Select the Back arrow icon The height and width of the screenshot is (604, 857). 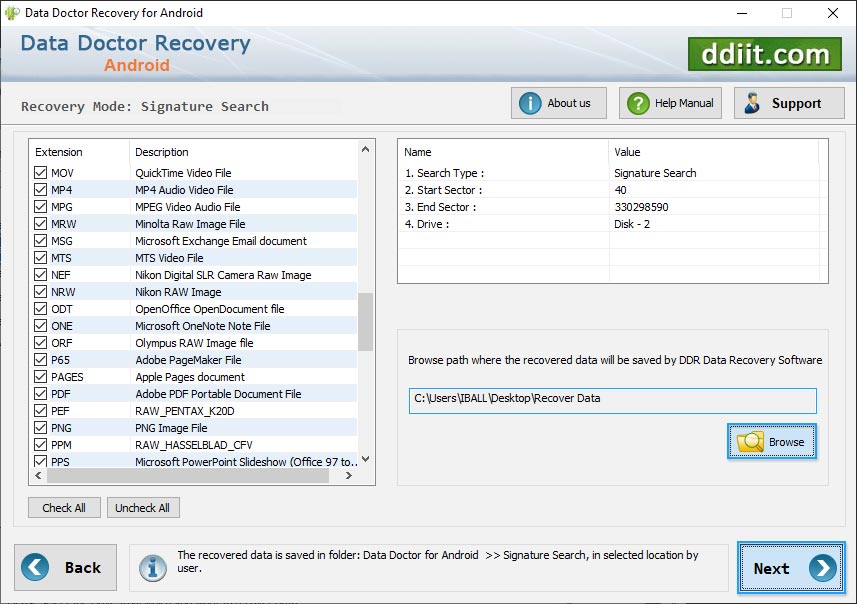pos(37,567)
